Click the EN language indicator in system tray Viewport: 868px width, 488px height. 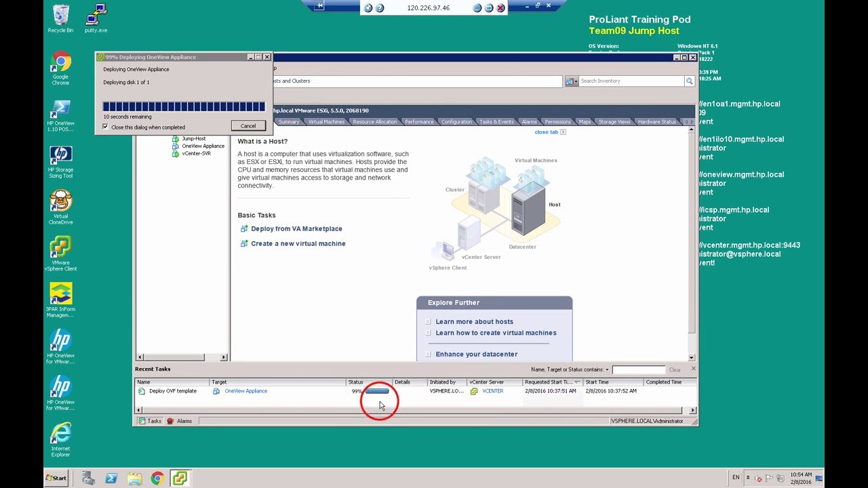pos(736,478)
